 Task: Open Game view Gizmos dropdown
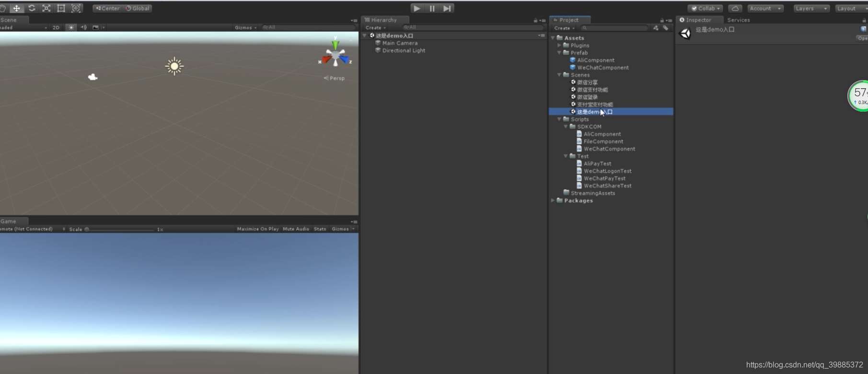[343, 229]
